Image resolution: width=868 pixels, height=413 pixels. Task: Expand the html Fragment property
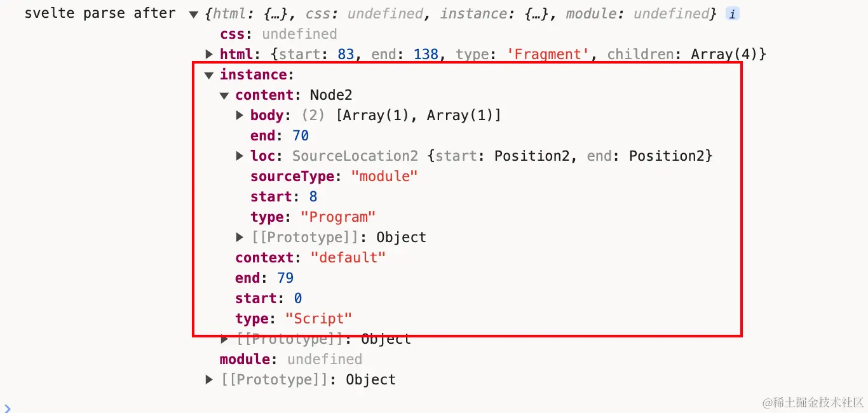[x=210, y=55]
